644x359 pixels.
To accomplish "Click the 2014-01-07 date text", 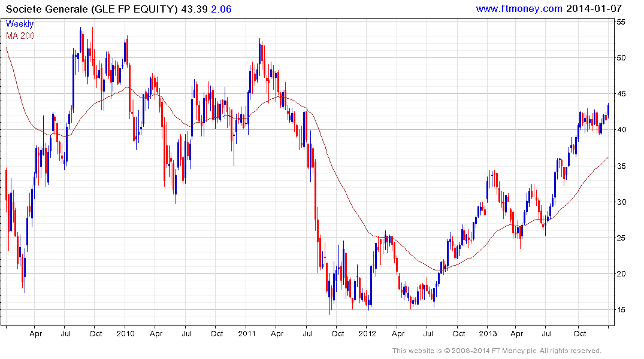I will 594,8.
